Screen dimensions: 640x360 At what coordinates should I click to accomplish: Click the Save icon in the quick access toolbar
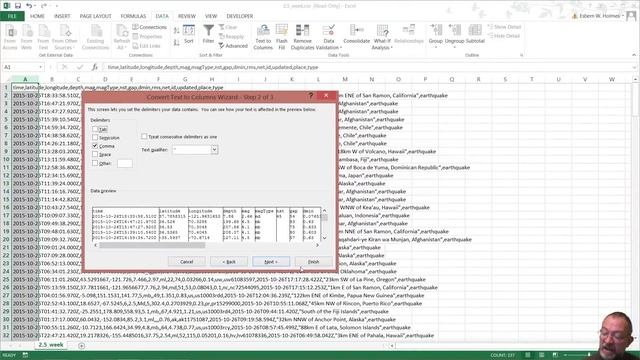tap(18, 6)
